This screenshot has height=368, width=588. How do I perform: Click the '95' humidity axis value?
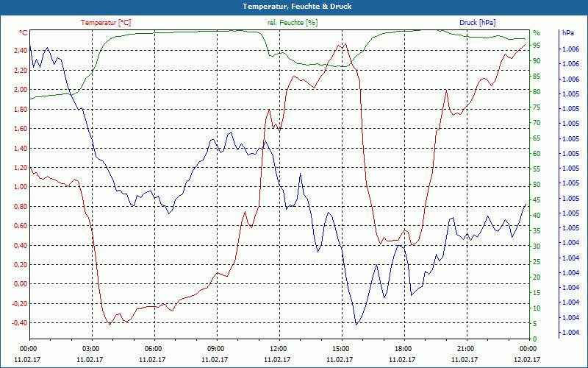(537, 46)
